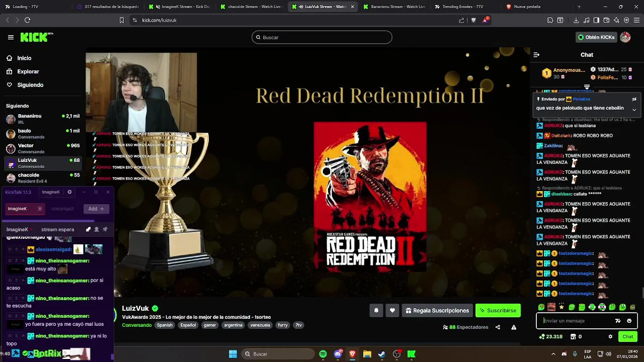Follow LuizVuk with the heart button
The image size is (644, 362).
coord(392,311)
